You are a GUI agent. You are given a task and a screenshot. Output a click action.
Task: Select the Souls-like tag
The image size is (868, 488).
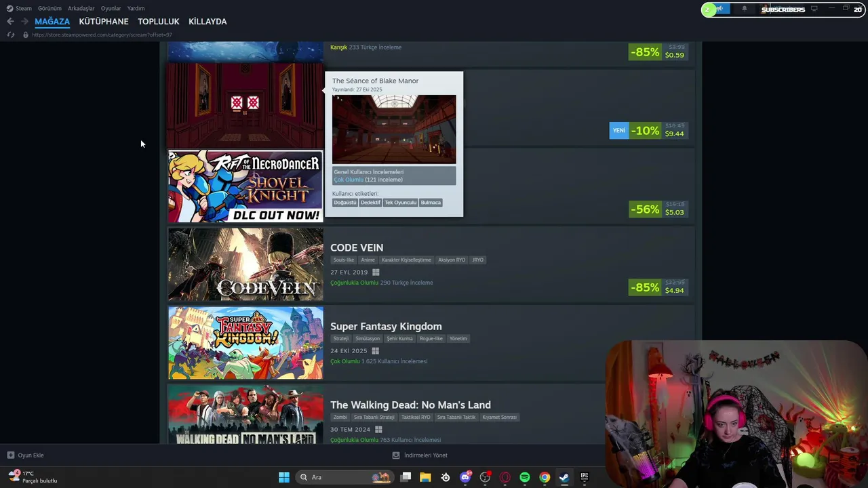[344, 260]
